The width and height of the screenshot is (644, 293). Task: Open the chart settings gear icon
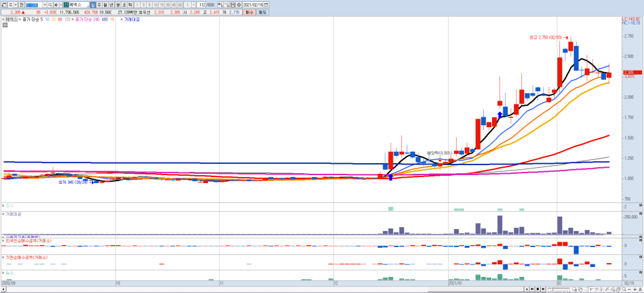coord(239,5)
